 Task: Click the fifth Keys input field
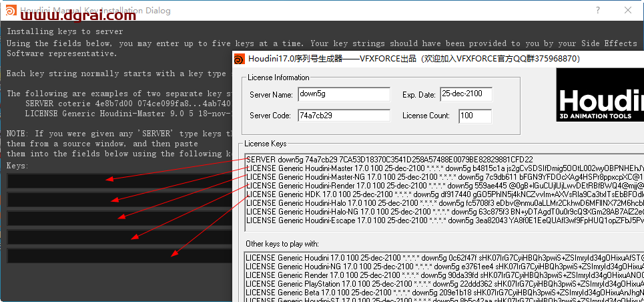click(x=120, y=256)
